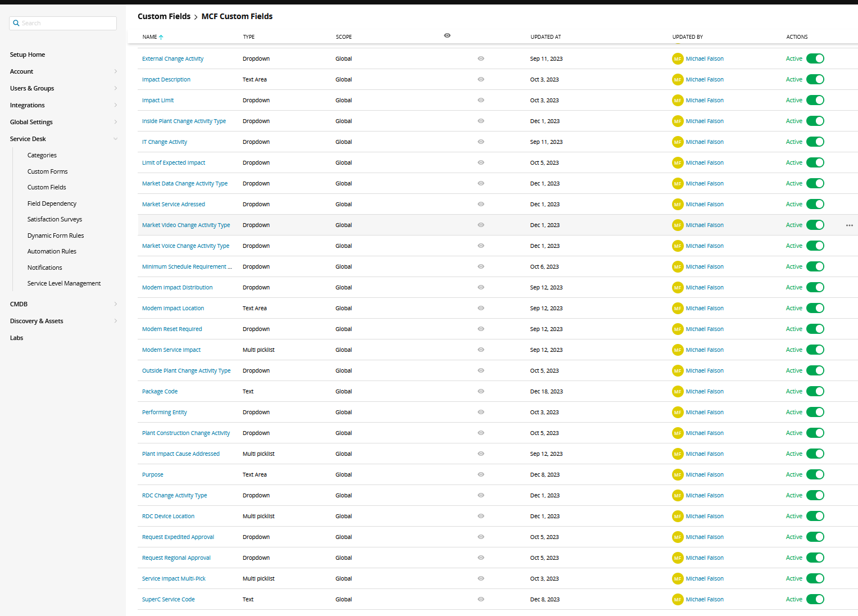Image resolution: width=858 pixels, height=616 pixels.
Task: Open Categories under Service Desk
Action: click(x=42, y=155)
